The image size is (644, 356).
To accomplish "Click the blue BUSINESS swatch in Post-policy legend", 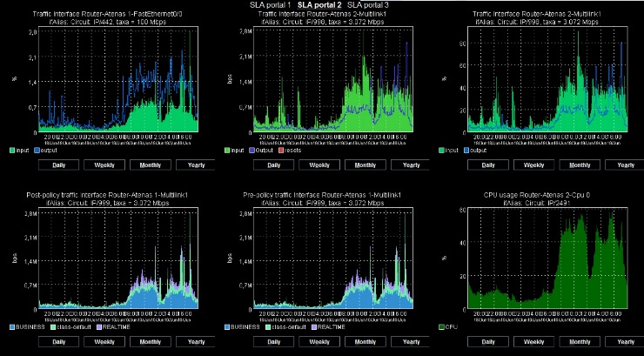I will [x=12, y=327].
